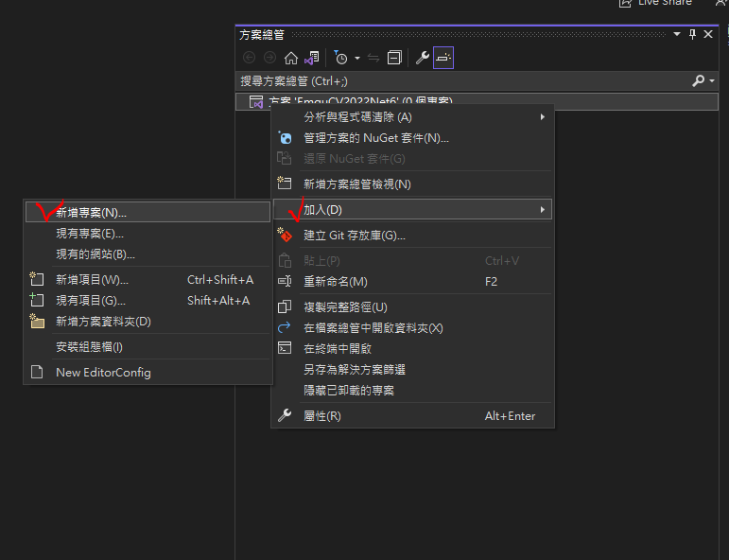Select 新增專案(N)... in submenu

[148, 213]
